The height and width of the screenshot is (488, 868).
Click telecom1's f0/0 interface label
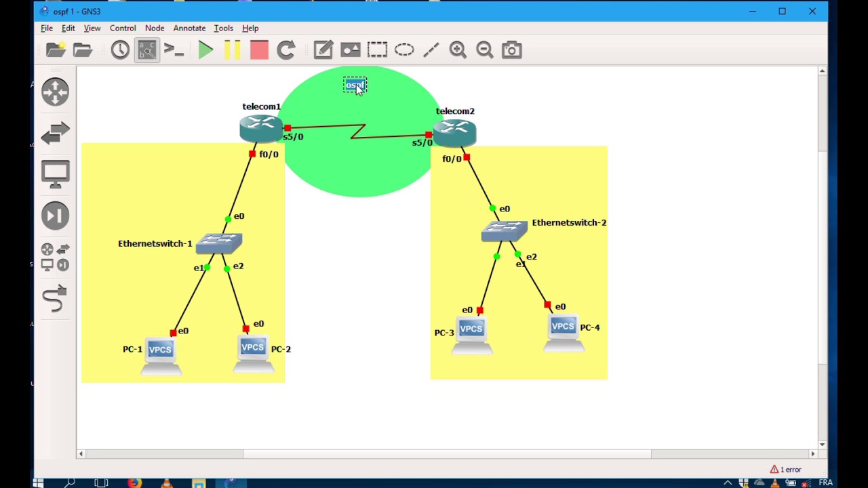point(269,155)
